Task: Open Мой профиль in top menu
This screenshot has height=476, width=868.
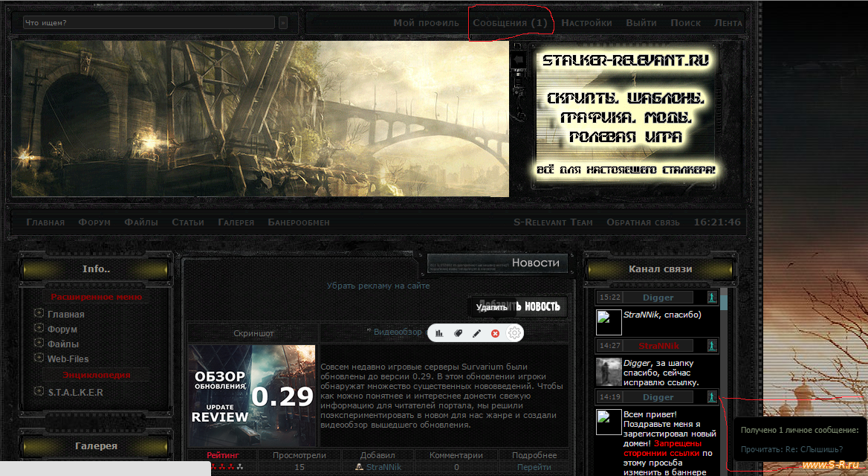Action: [x=427, y=23]
